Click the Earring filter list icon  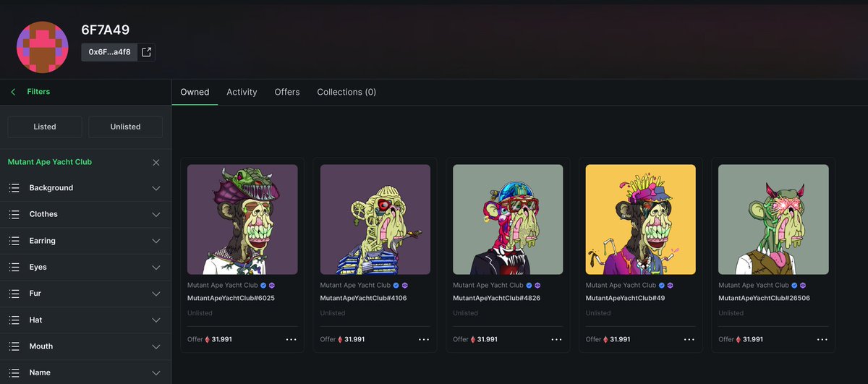[14, 241]
